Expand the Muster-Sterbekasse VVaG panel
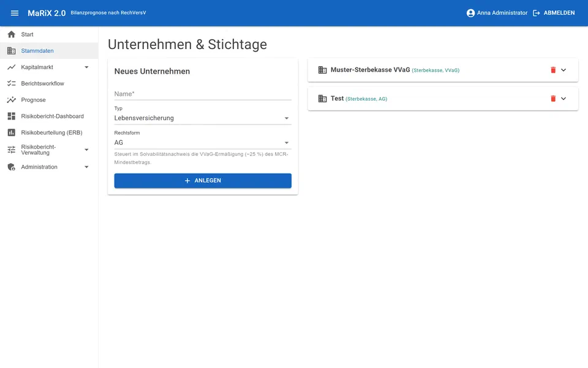The height and width of the screenshot is (368, 588). 563,70
